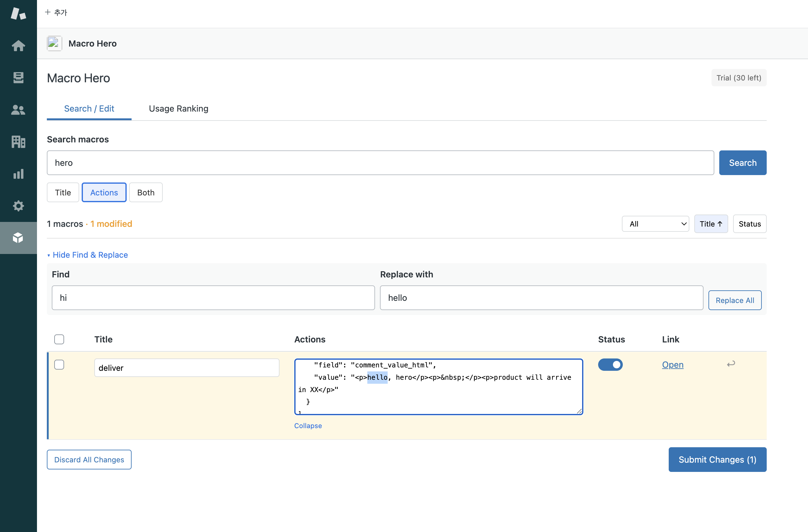Collapse the deliver macro actions editor

(x=308, y=425)
